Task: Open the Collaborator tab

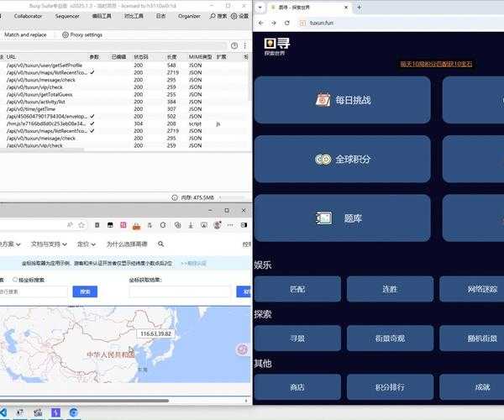Action: [28, 16]
